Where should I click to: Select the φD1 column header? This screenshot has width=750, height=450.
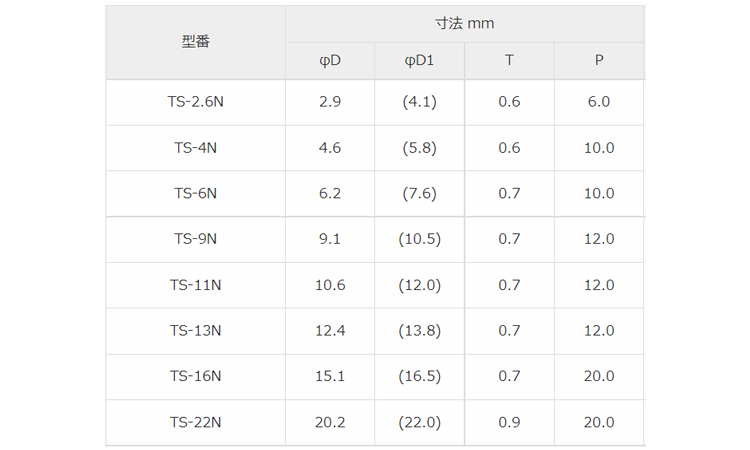coord(420,60)
